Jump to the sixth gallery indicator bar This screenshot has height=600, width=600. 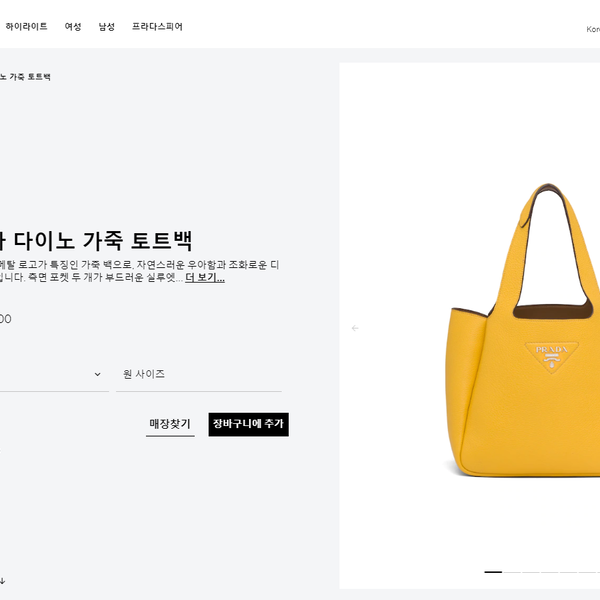click(587, 572)
